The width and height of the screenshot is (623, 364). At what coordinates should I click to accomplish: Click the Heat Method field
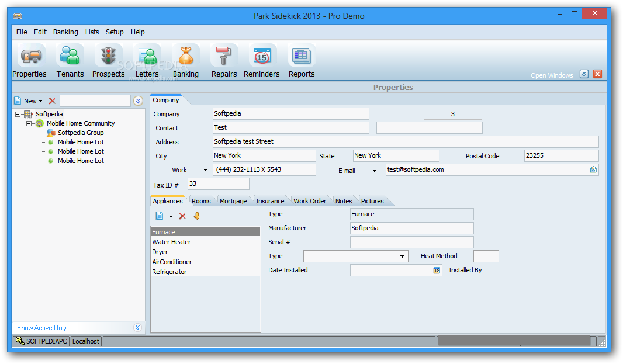click(486, 256)
